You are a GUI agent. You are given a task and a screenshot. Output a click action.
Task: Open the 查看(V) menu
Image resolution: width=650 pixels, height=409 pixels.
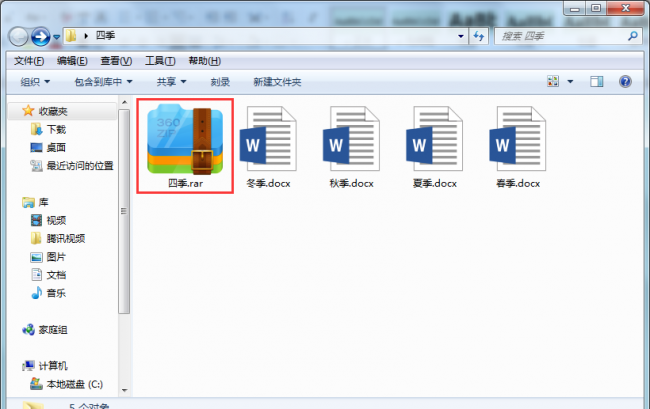(x=116, y=61)
